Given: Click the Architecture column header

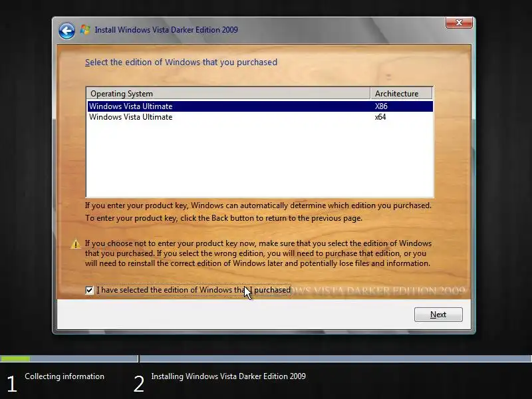Looking at the screenshot, I should pyautogui.click(x=402, y=93).
